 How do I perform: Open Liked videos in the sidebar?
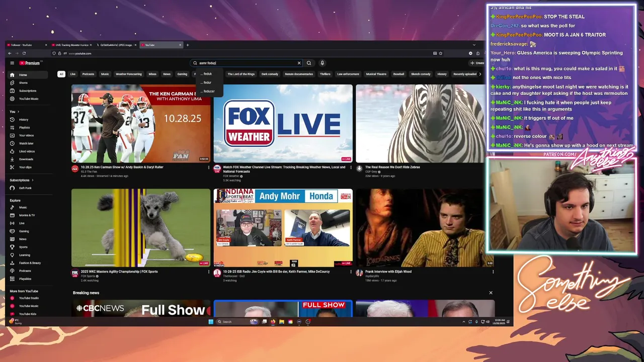coord(27,151)
